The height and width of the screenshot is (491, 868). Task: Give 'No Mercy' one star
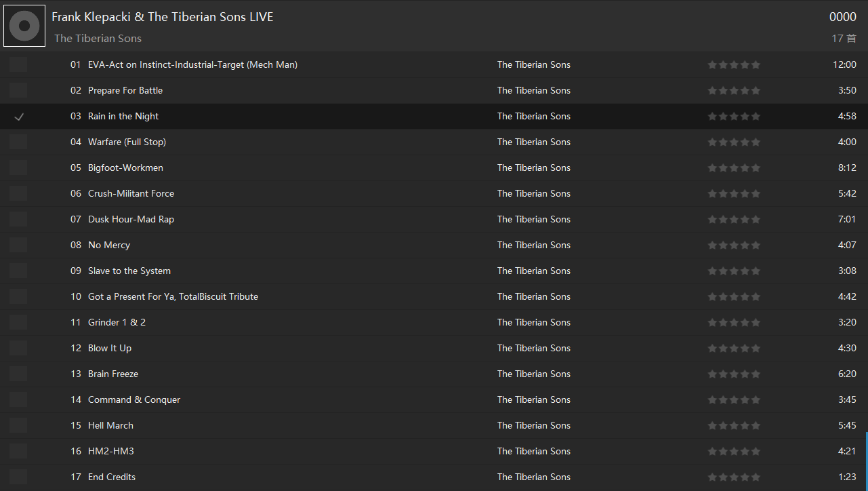(712, 245)
